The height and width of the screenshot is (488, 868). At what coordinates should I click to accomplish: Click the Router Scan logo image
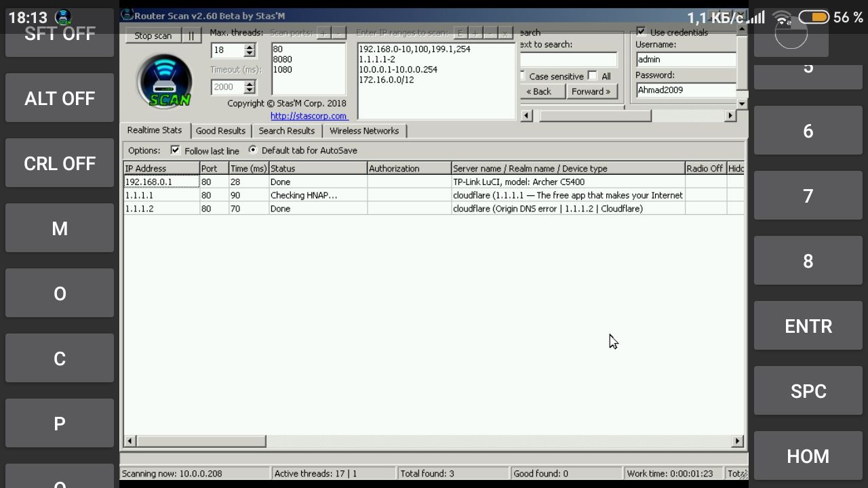(x=165, y=81)
